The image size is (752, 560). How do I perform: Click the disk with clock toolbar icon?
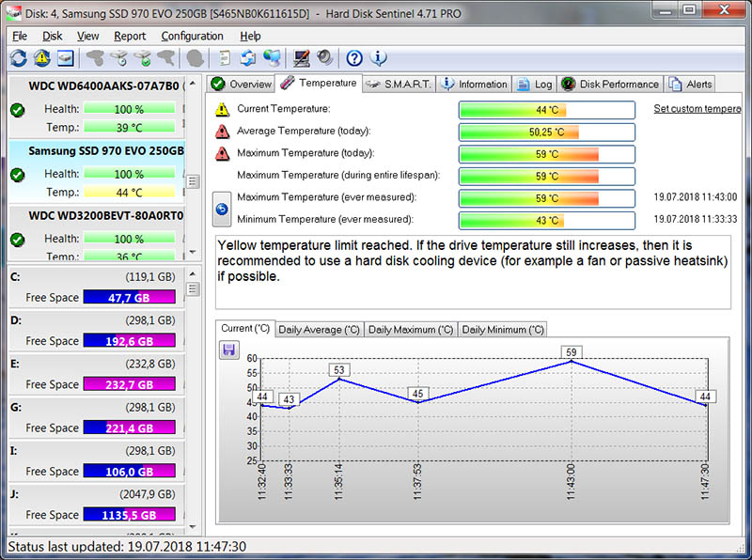pos(119,58)
